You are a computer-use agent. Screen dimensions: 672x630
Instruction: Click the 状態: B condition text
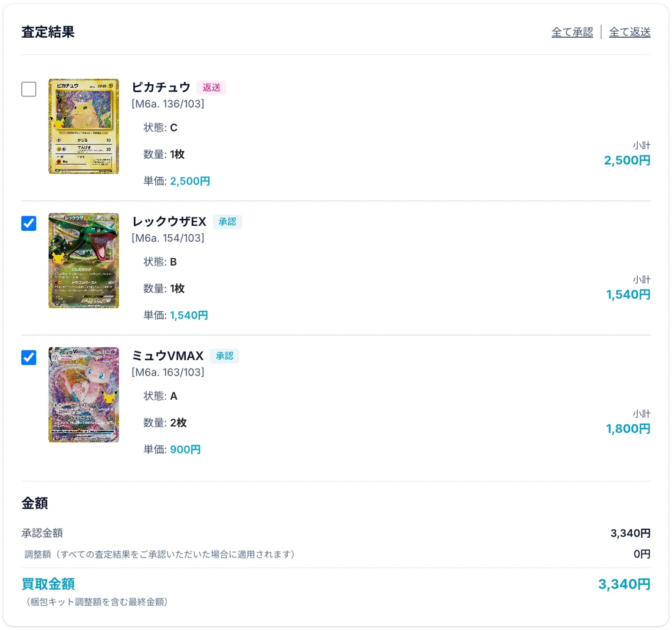coord(160,262)
